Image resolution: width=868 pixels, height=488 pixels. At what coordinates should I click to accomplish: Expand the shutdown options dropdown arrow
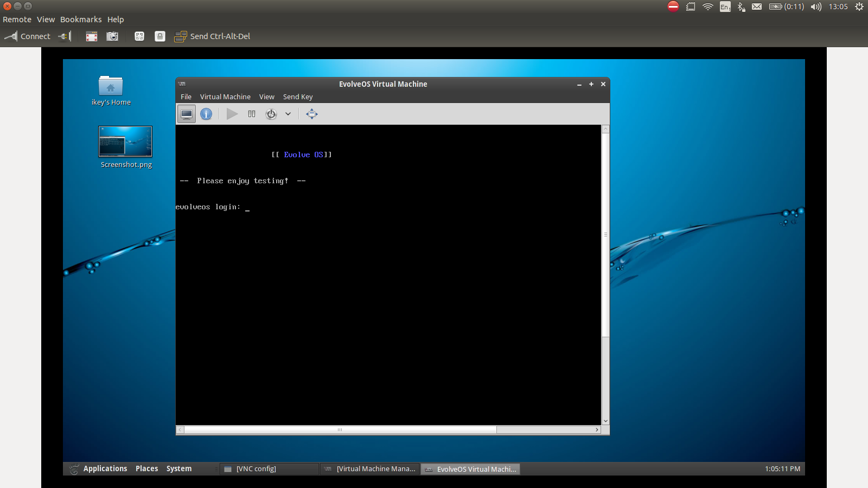(288, 114)
